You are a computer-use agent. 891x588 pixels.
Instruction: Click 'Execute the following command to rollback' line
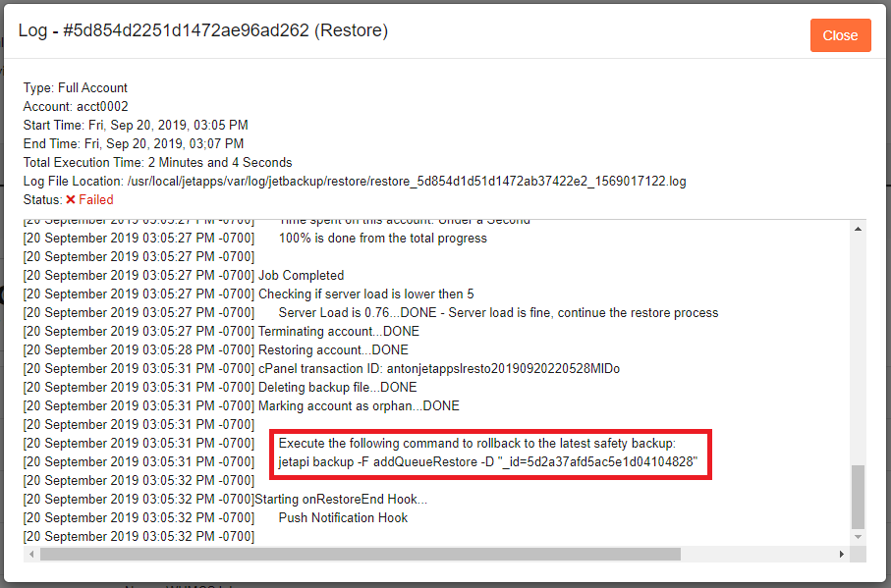pos(477,444)
